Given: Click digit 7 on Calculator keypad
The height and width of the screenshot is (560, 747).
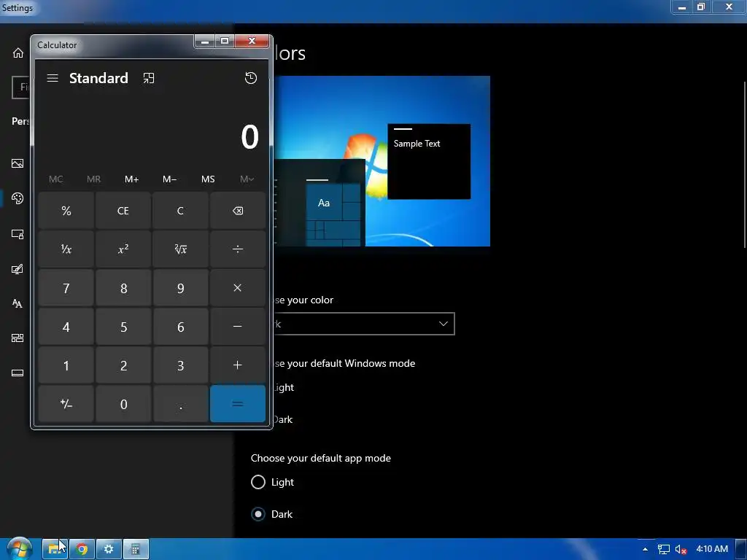Looking at the screenshot, I should tap(66, 287).
